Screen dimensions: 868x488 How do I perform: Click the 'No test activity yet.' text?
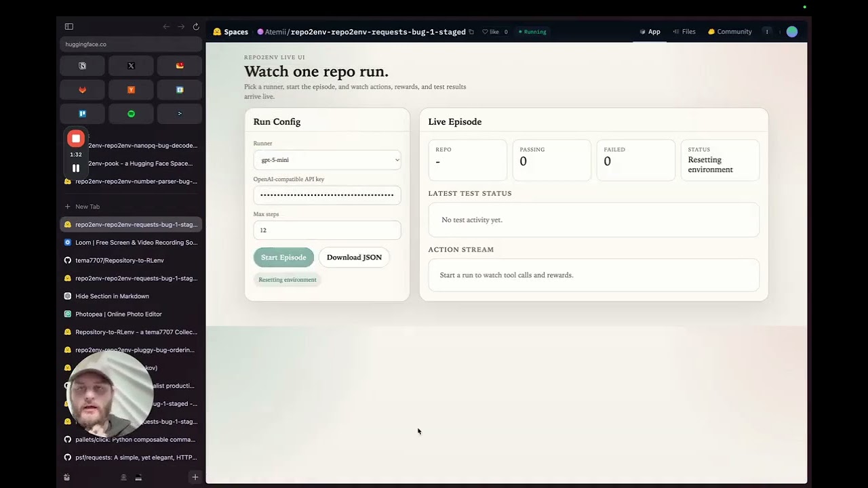click(472, 220)
